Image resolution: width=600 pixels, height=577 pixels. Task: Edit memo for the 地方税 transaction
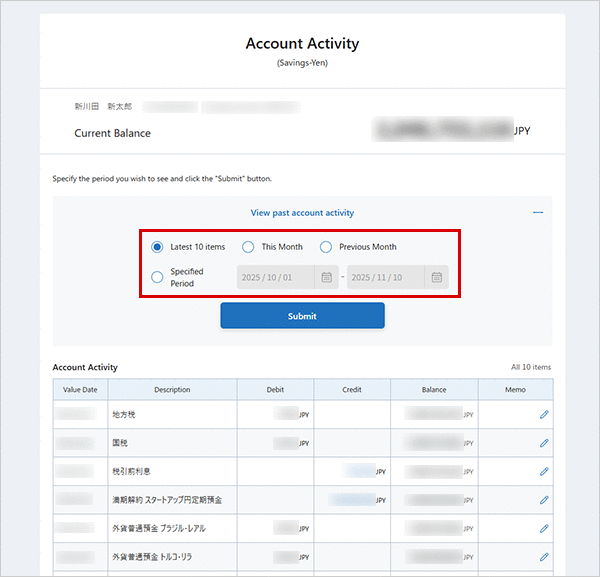tap(544, 414)
